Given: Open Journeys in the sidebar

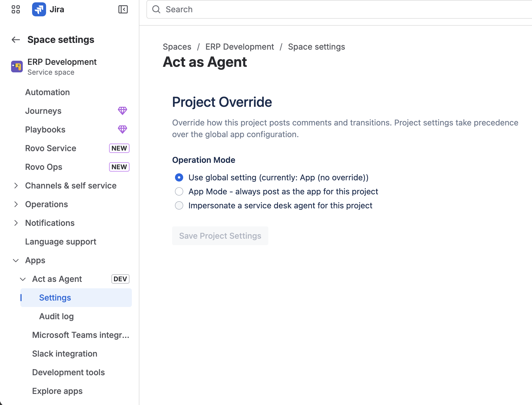Looking at the screenshot, I should click(x=43, y=111).
